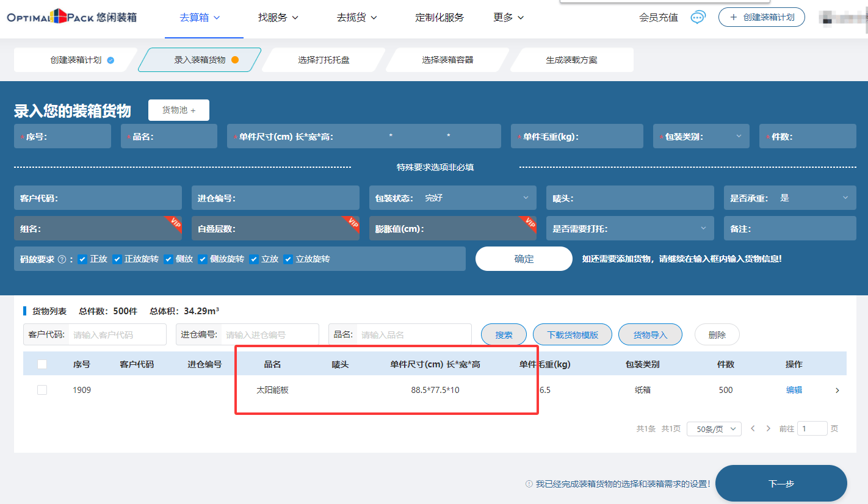Click the 编辑 link for 太阳能板
Image resolution: width=868 pixels, height=504 pixels.
coord(794,391)
